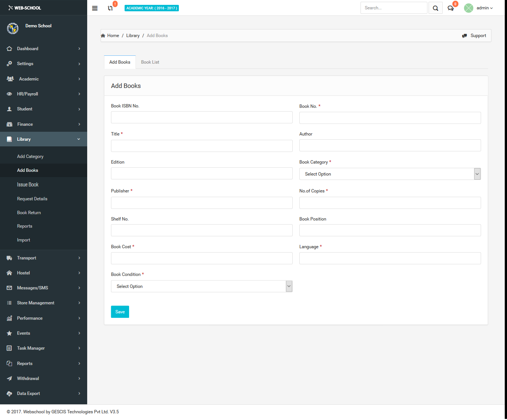Click the Finance sidebar icon

(9, 124)
